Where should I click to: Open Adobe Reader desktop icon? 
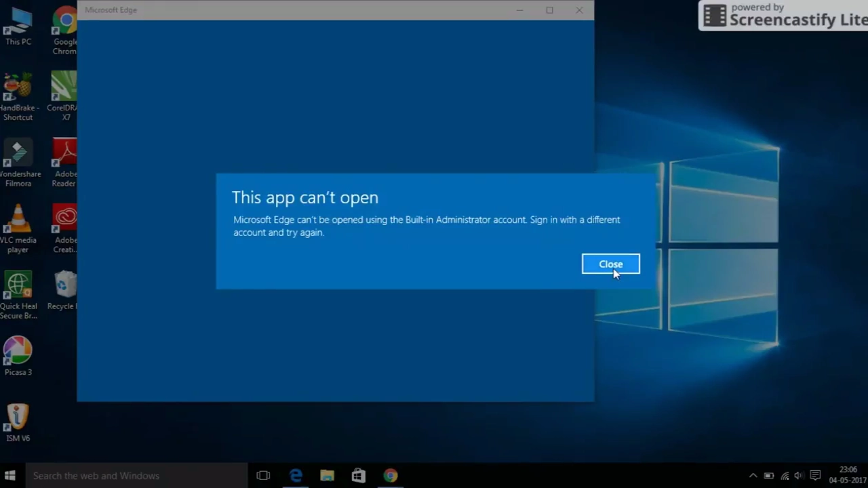pyautogui.click(x=64, y=163)
